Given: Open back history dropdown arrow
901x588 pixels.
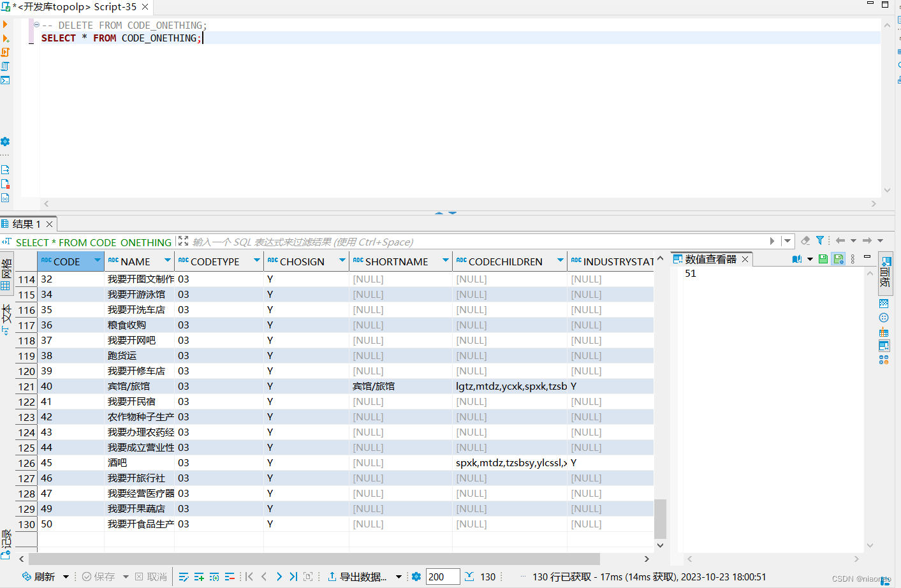Looking at the screenshot, I should pyautogui.click(x=853, y=241).
